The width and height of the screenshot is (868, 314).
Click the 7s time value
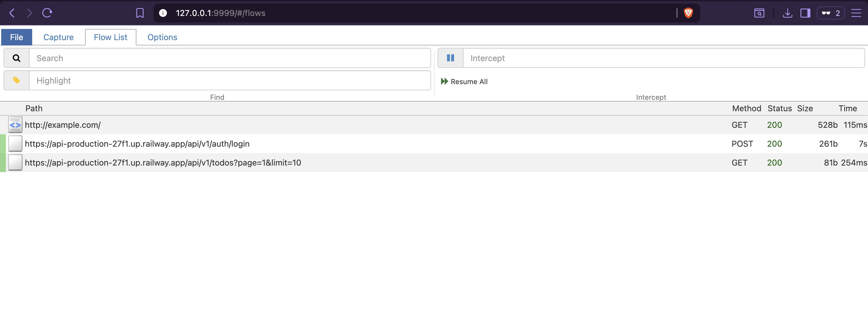click(863, 143)
